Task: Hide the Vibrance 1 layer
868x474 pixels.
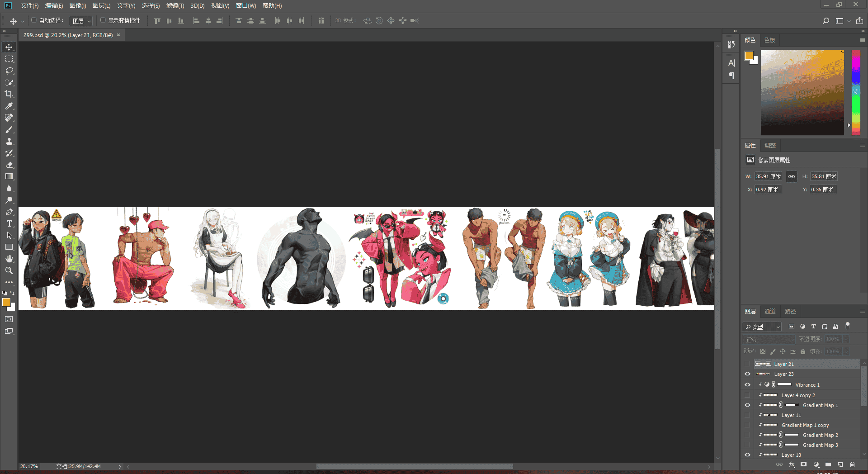Action: click(x=747, y=385)
